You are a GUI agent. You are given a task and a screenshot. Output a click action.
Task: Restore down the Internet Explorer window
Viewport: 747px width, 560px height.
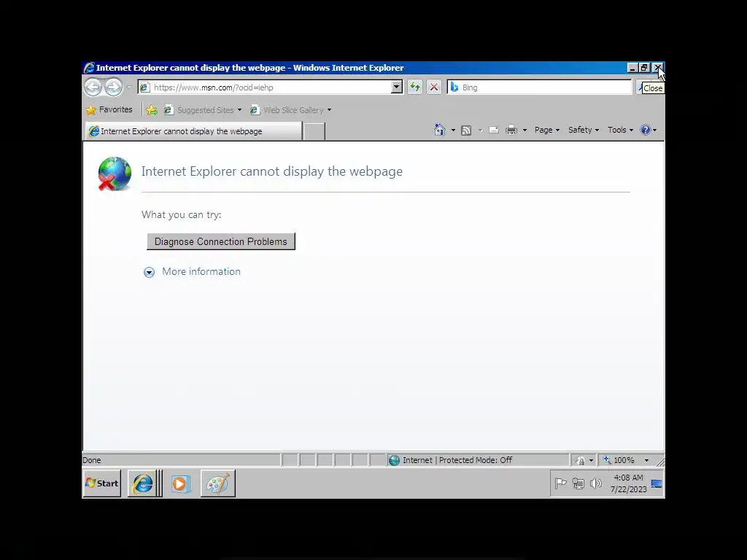(644, 68)
